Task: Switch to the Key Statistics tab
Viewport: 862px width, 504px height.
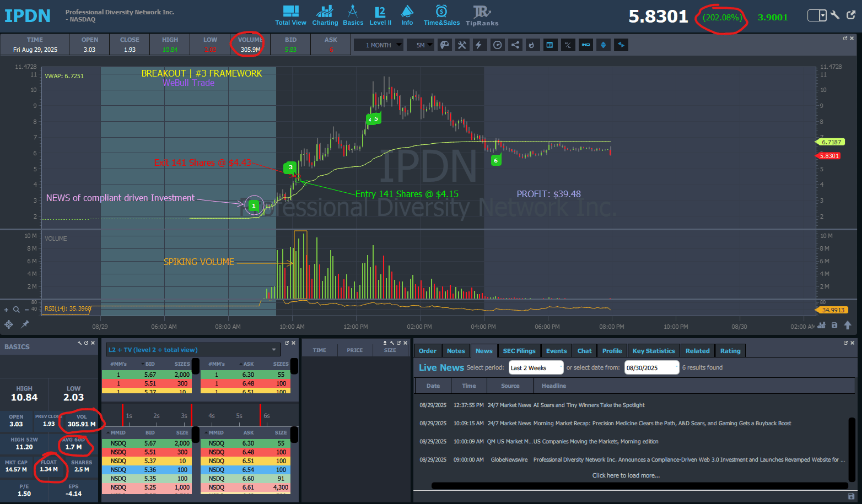Action: (654, 351)
